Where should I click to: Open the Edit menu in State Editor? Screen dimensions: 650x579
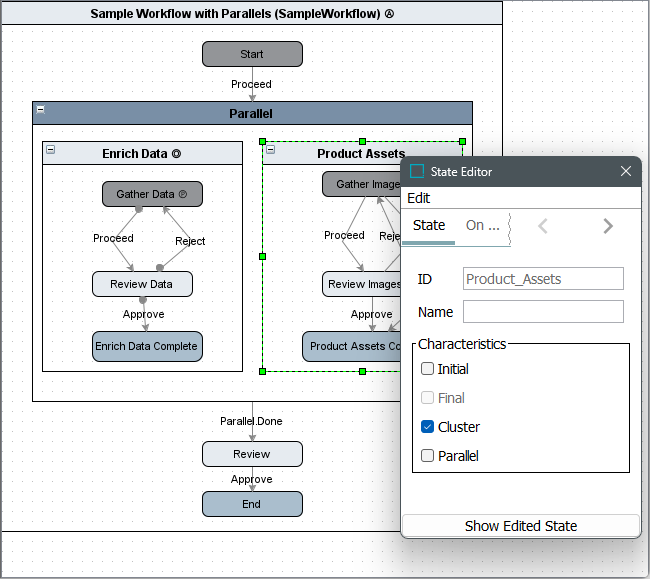[x=419, y=198]
